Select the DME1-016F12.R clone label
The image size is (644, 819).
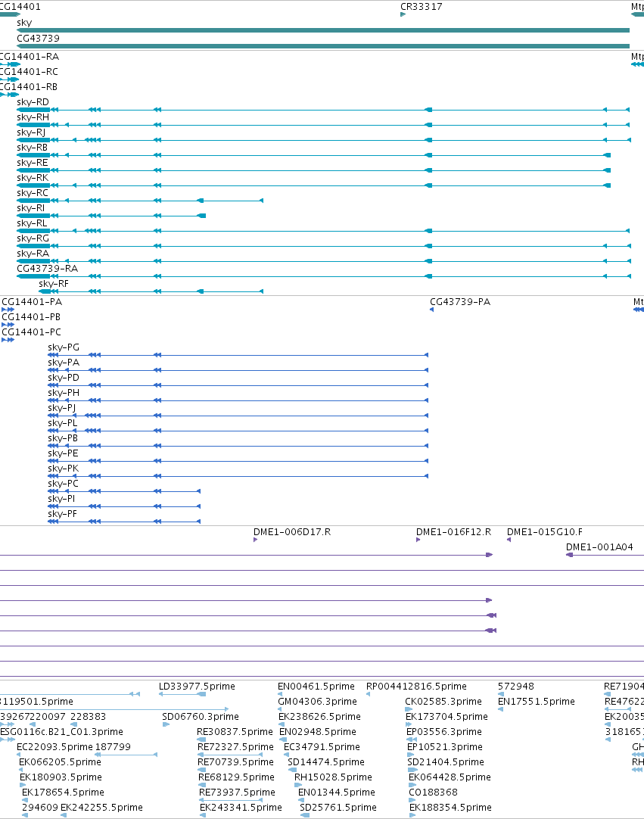(453, 532)
